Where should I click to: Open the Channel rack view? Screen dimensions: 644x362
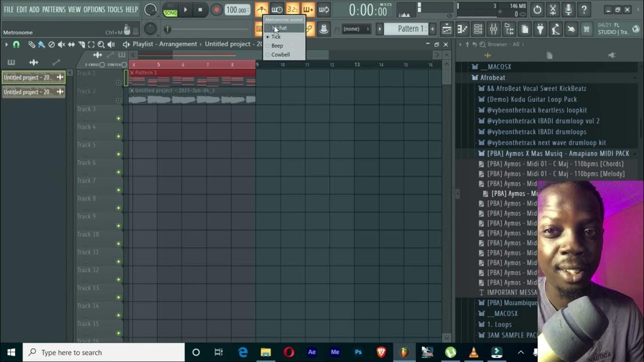(478, 29)
